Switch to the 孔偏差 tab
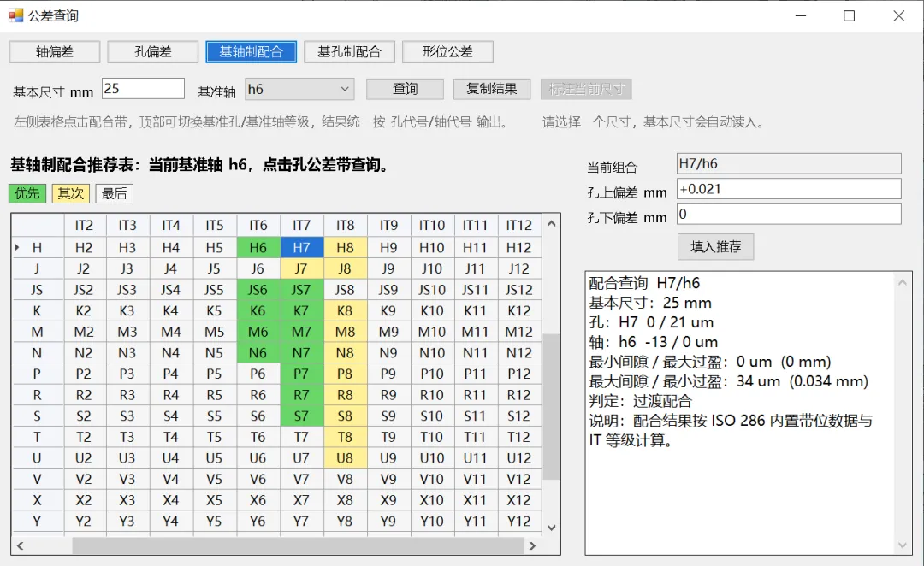This screenshot has width=924, height=566. [x=152, y=52]
